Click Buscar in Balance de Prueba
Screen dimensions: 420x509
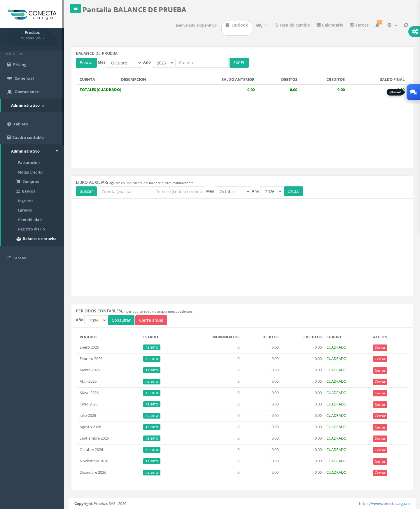86,63
